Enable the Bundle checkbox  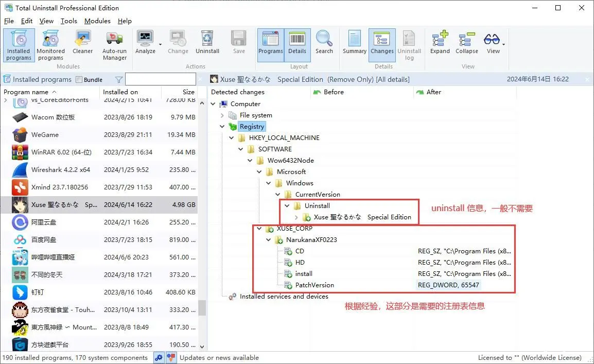click(x=79, y=79)
